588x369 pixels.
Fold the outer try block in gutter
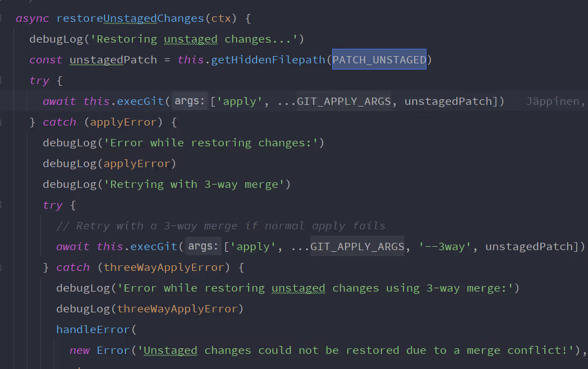pyautogui.click(x=1, y=80)
